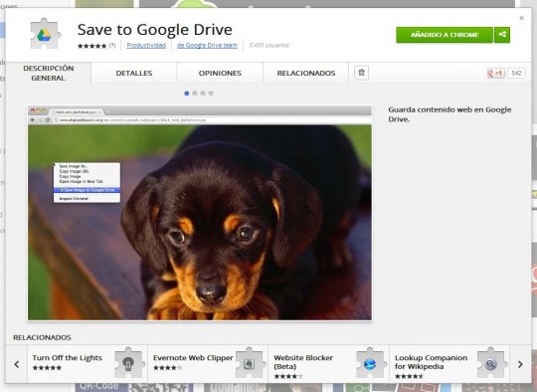Click Save Image to Google Drive in the preview
Image resolution: width=537 pixels, height=392 pixels.
click(x=87, y=190)
